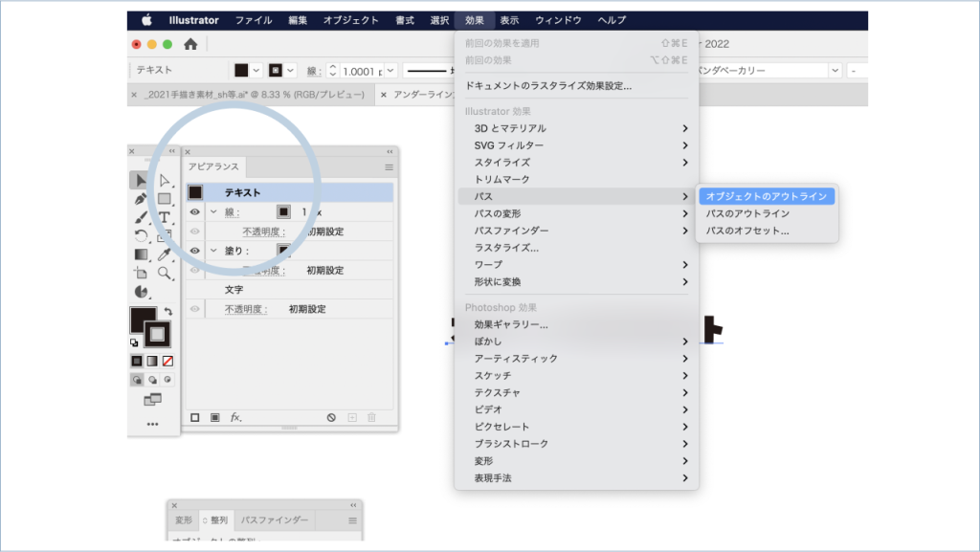Reset default fill and stroke icon
The width and height of the screenshot is (980, 552).
(134, 342)
